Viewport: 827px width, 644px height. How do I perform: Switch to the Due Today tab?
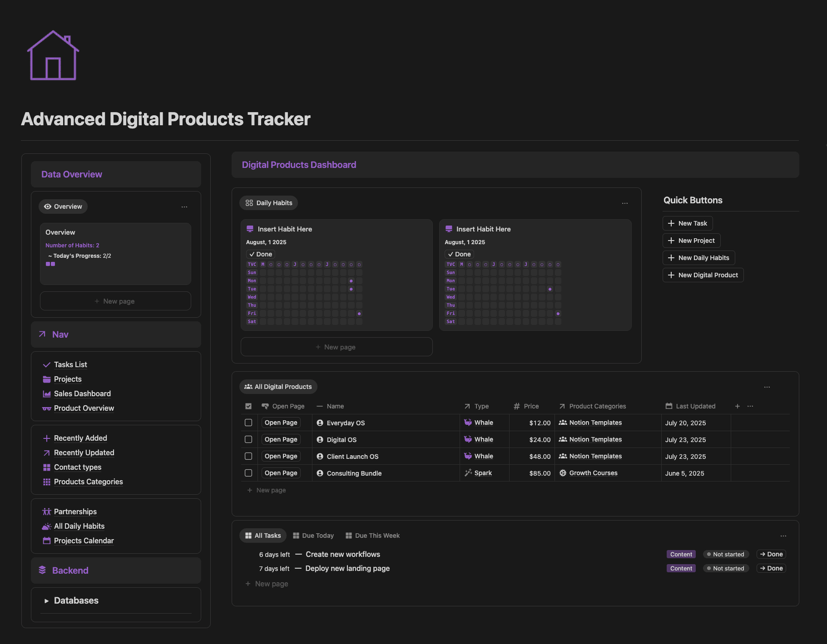pyautogui.click(x=313, y=535)
